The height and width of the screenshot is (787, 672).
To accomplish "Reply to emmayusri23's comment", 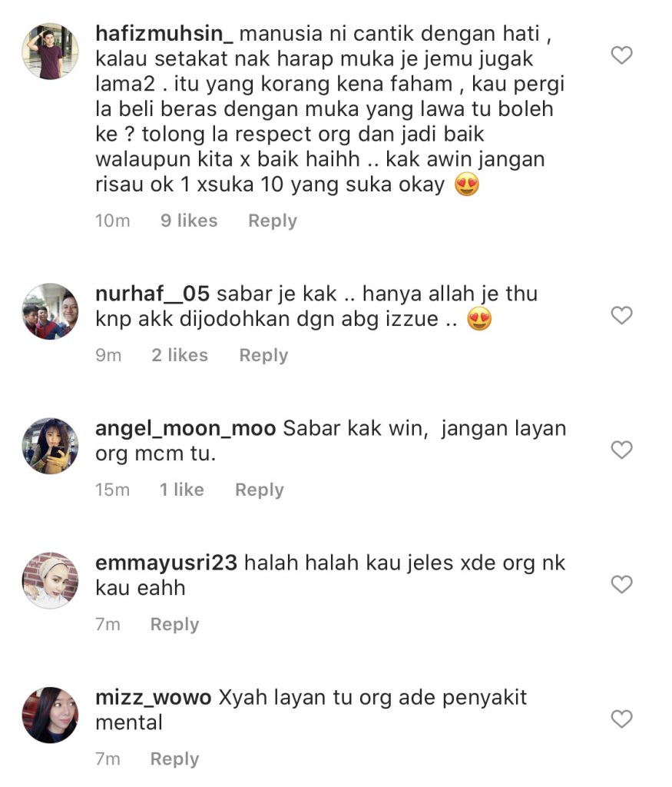I will click(x=175, y=624).
